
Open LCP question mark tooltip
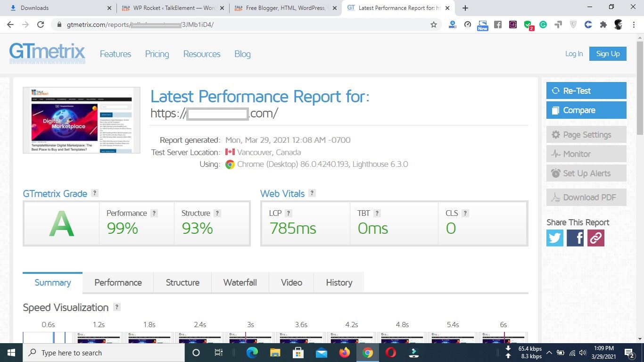[289, 213]
